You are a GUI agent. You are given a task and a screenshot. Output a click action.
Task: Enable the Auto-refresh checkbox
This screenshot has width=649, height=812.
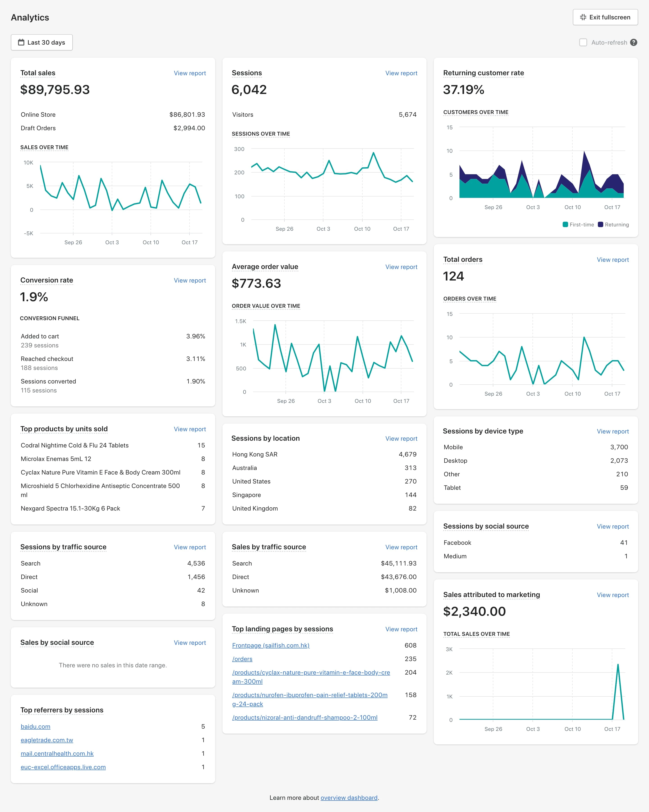[x=583, y=43]
